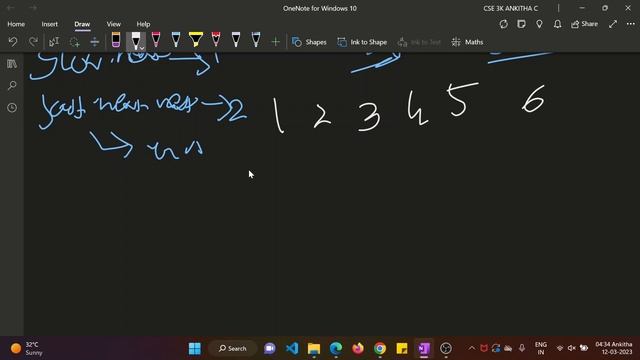Open the Maths assistant
Viewport: 640px width, 360px height.
(x=467, y=42)
